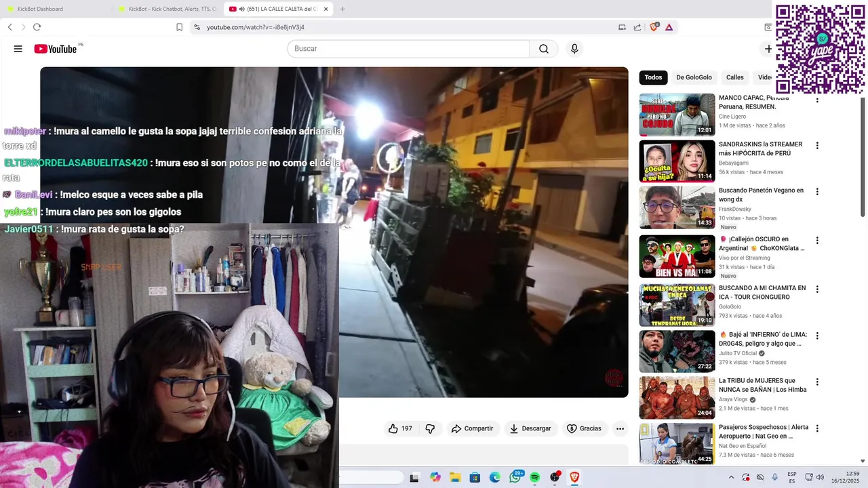Image resolution: width=868 pixels, height=488 pixels.
Task: Open Spotify from the taskbar
Action: click(x=535, y=477)
